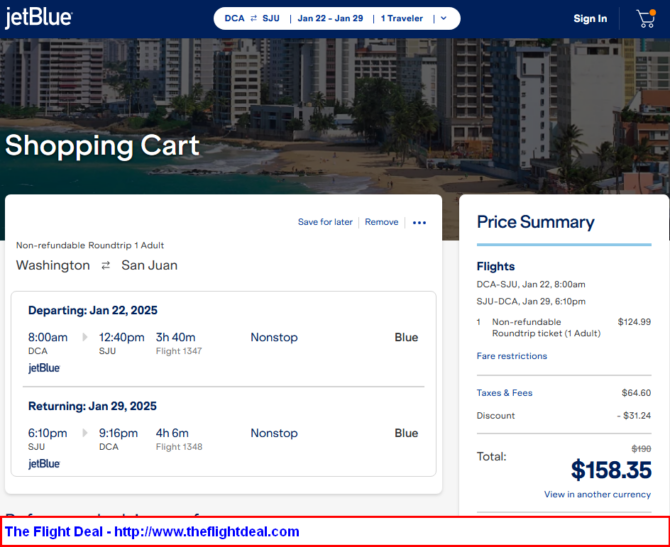Open Fare restrictions link

(x=512, y=356)
